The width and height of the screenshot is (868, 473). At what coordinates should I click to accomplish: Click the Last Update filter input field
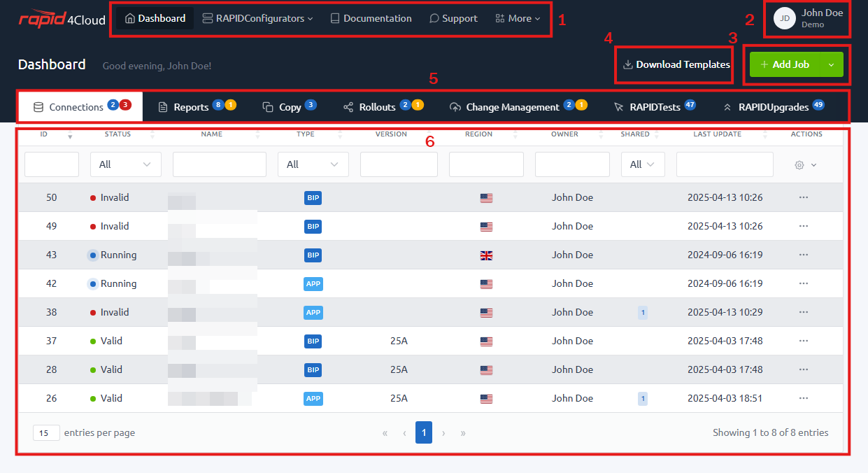pyautogui.click(x=725, y=164)
